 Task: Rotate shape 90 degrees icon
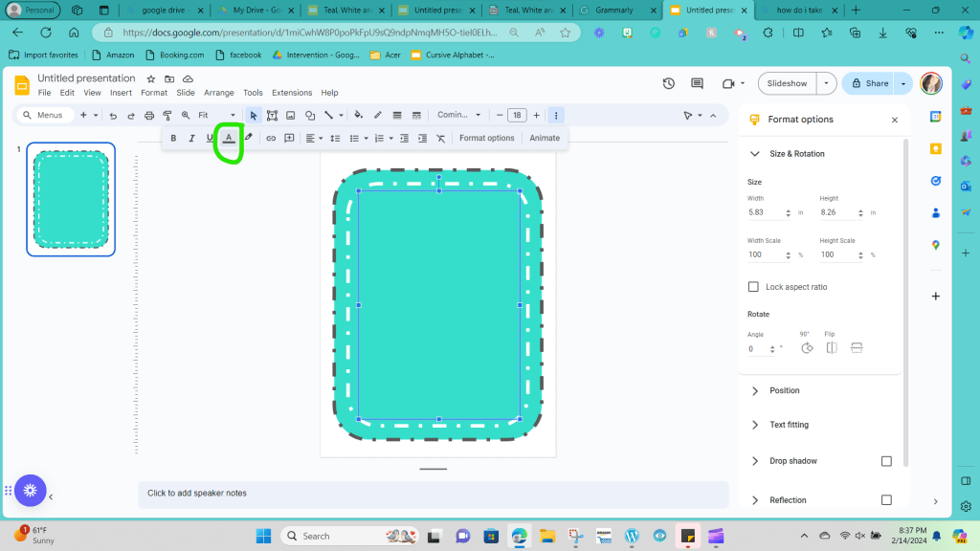point(806,348)
